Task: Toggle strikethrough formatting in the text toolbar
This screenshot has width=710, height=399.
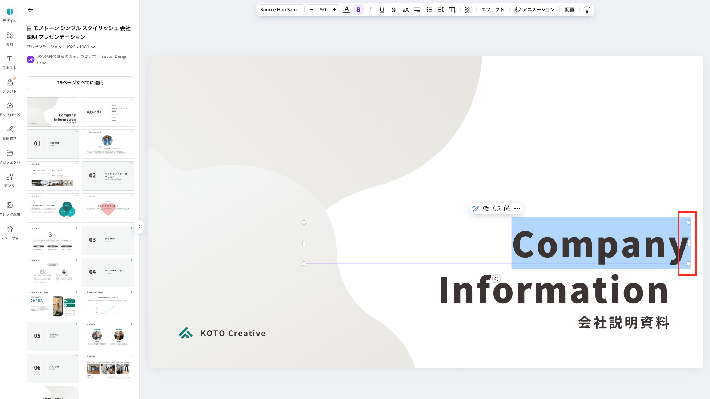Action: point(393,10)
